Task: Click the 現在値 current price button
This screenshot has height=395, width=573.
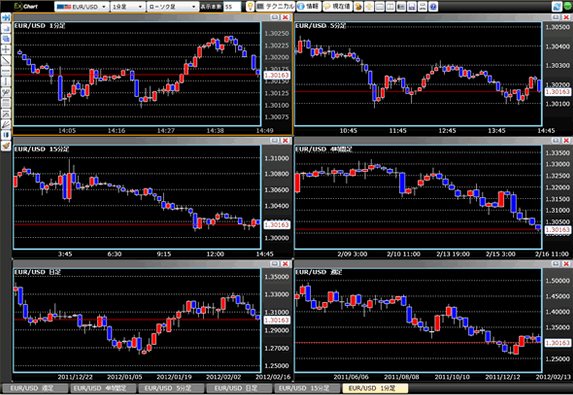Action: [337, 7]
